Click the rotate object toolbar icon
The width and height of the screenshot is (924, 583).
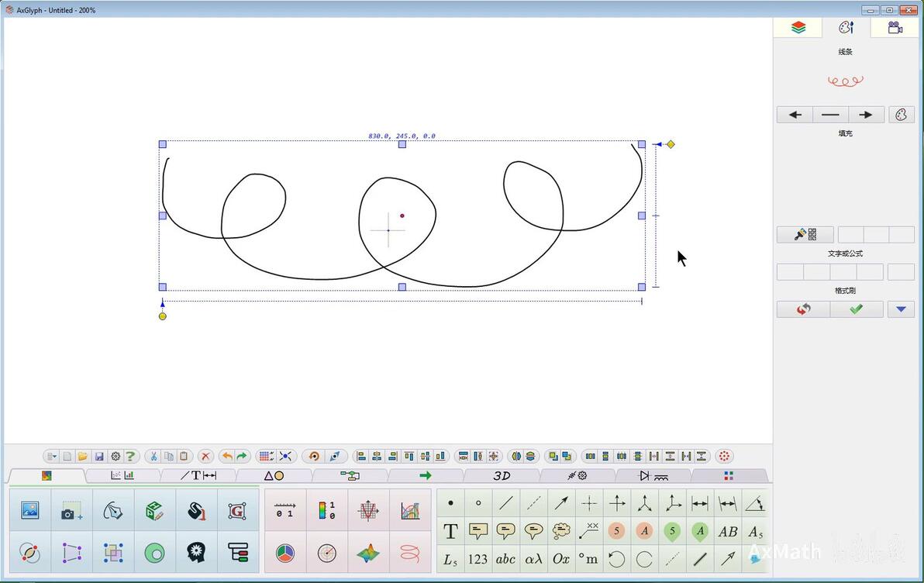click(x=314, y=457)
